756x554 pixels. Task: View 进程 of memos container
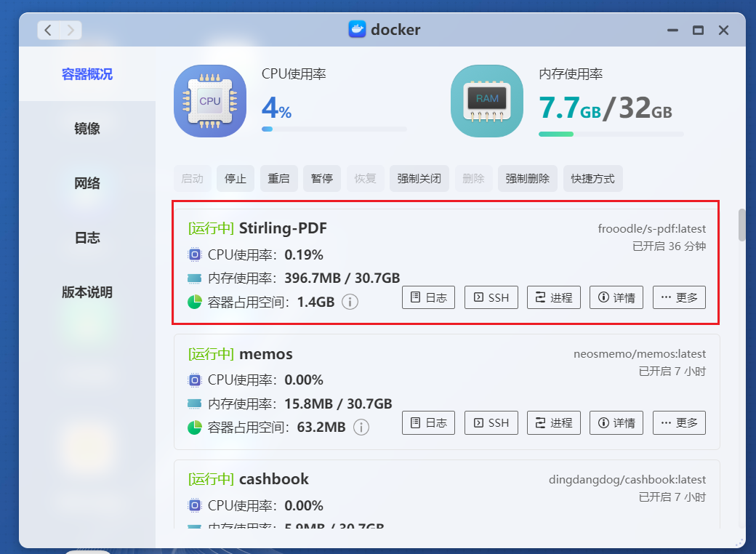point(554,423)
